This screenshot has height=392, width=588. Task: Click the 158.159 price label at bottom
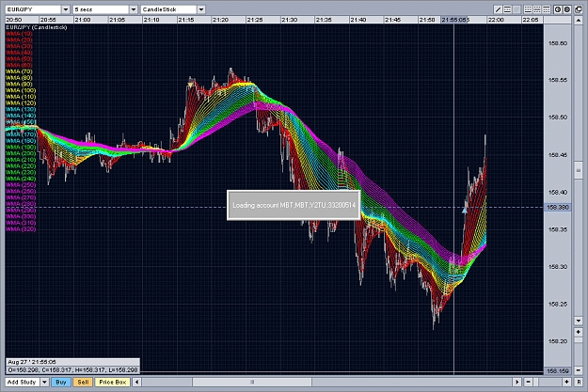coord(558,371)
